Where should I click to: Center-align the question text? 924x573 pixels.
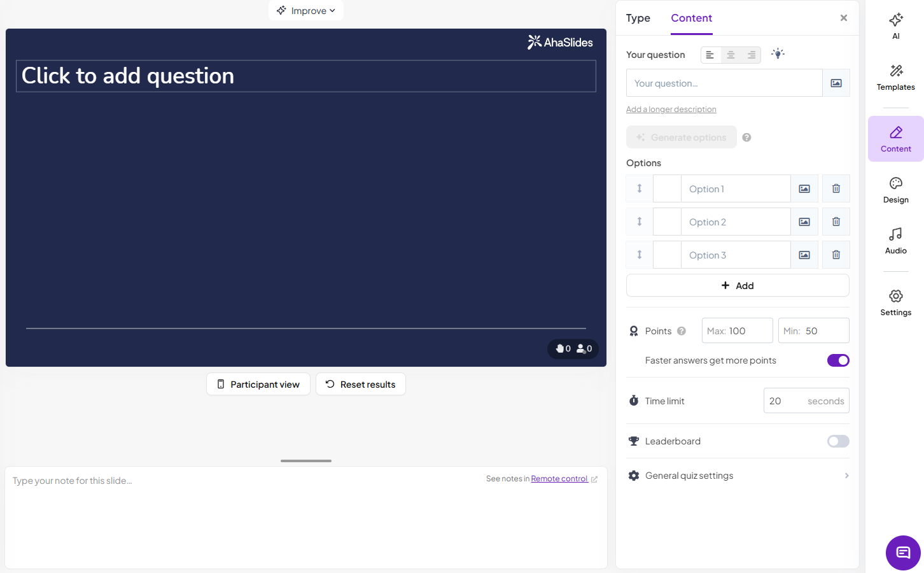click(x=731, y=55)
